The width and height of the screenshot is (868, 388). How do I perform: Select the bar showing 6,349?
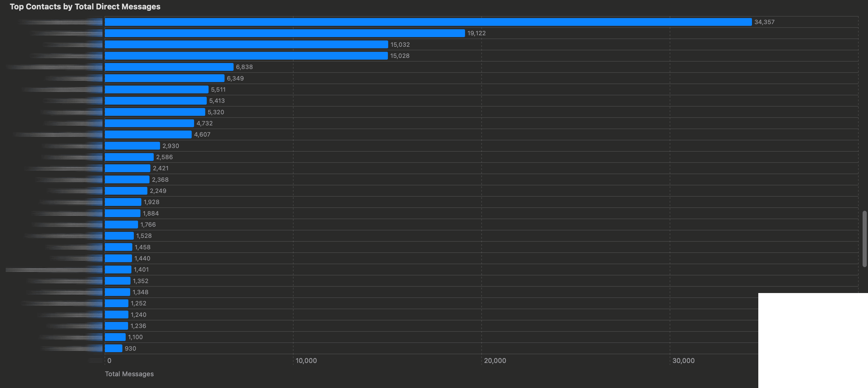163,78
